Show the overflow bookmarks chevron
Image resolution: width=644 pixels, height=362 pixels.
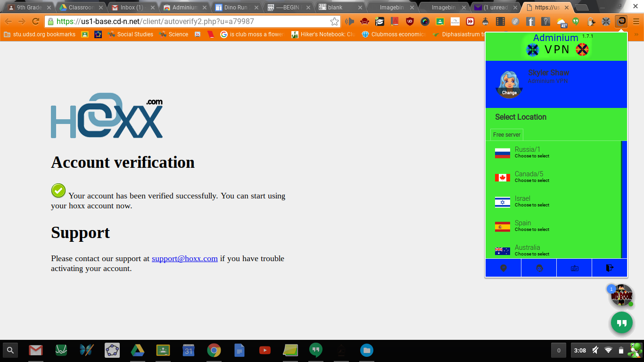[x=636, y=34]
